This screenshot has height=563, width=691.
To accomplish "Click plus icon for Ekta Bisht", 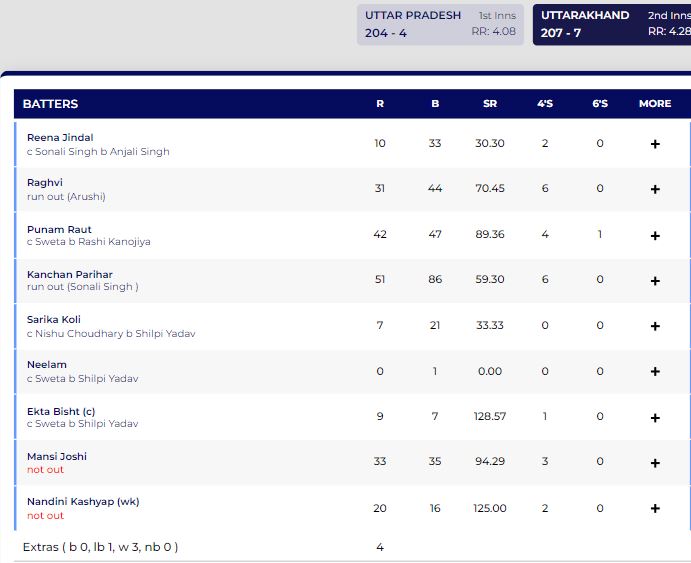I will 655,417.
